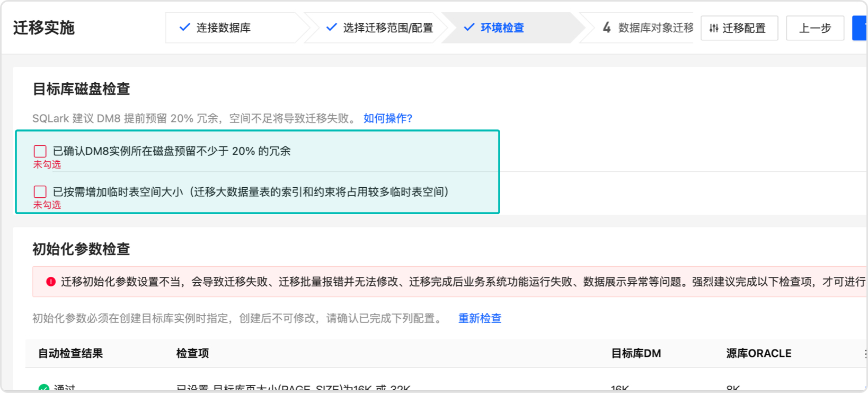
Task: Check temporary tablespace size confirmation box
Action: (40, 191)
